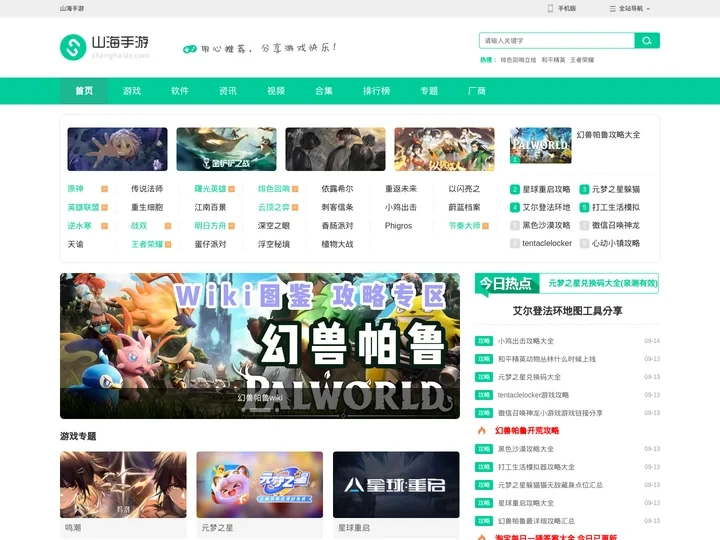Click the flame icon beside 幻兽帕鲁开荒攻略
Screen dimensions: 720x540
482,431
